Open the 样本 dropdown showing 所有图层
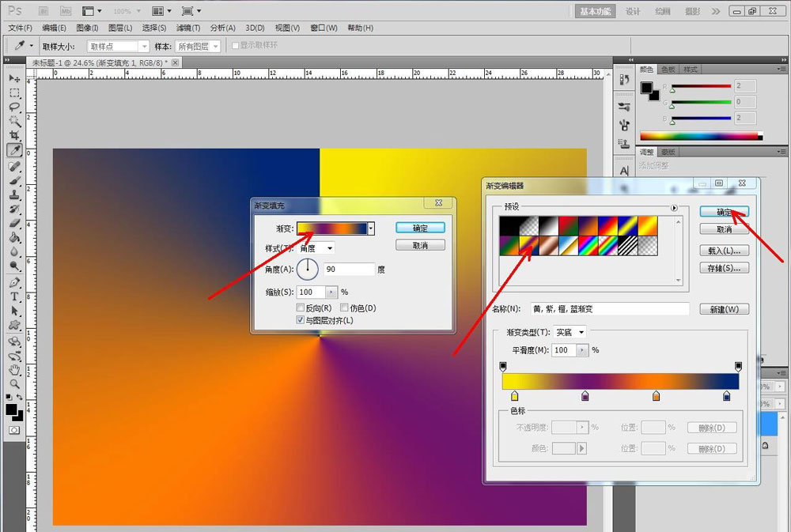The width and height of the screenshot is (791, 532). pyautogui.click(x=199, y=47)
